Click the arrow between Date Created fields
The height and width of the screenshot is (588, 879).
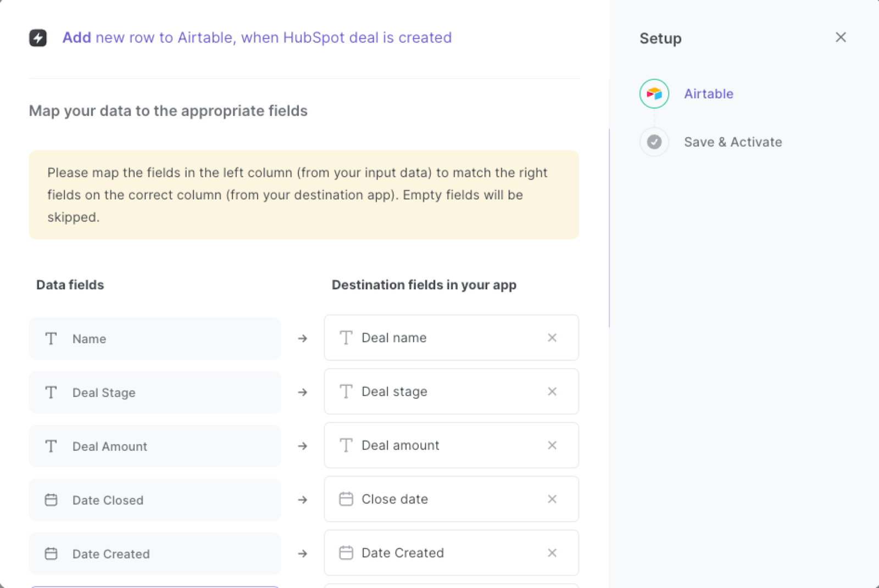pyautogui.click(x=302, y=554)
